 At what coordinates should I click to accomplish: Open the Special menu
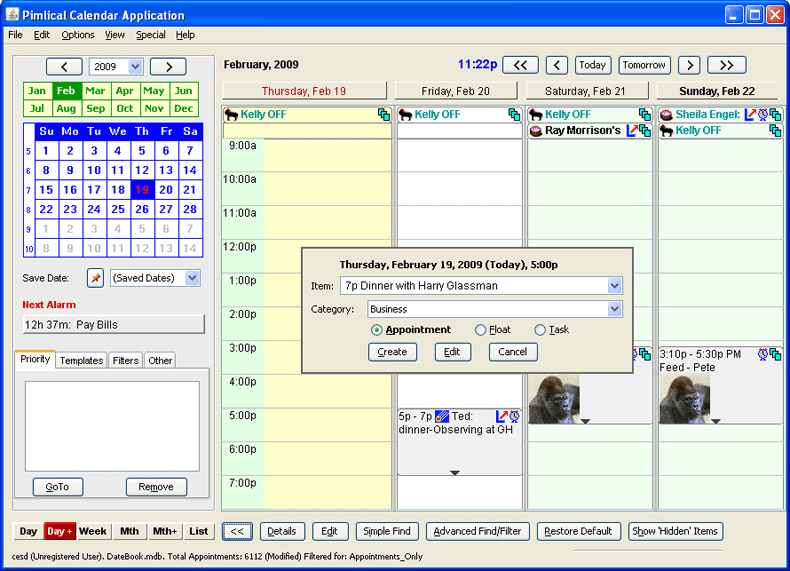pos(151,35)
